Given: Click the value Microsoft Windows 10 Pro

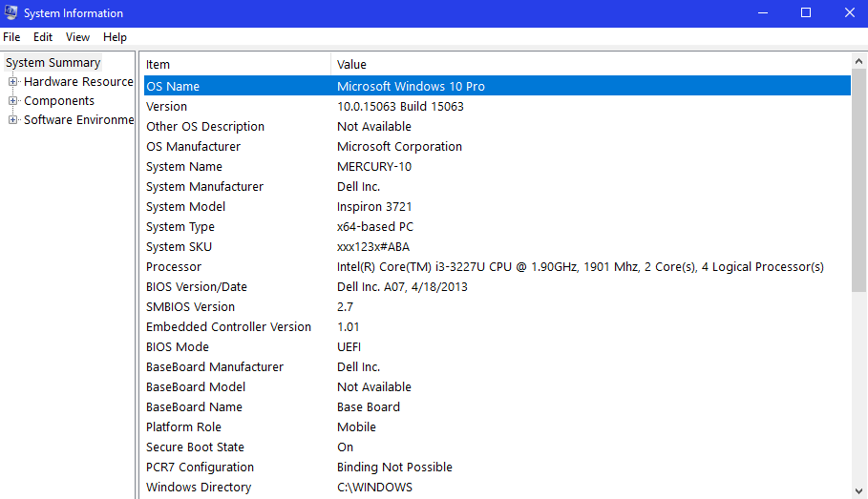Looking at the screenshot, I should coord(411,86).
